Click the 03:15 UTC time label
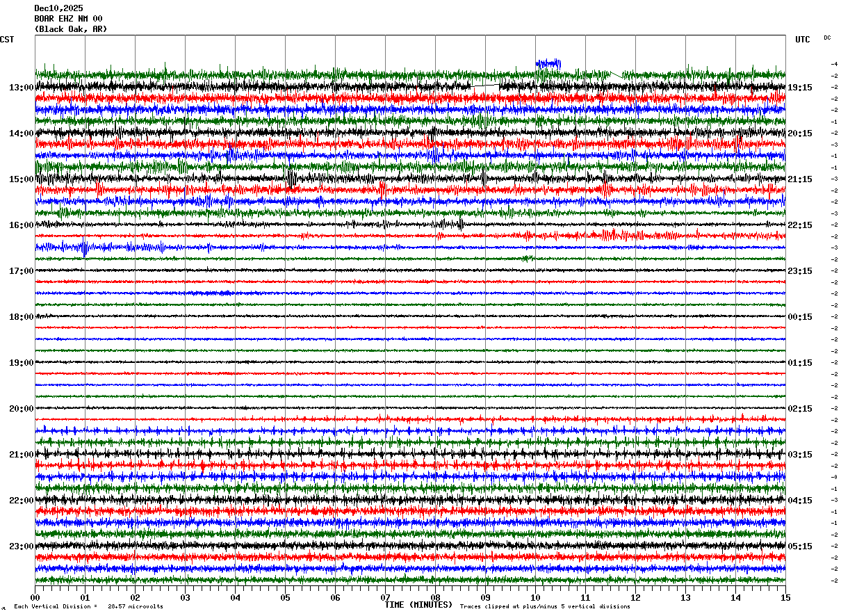 800,455
